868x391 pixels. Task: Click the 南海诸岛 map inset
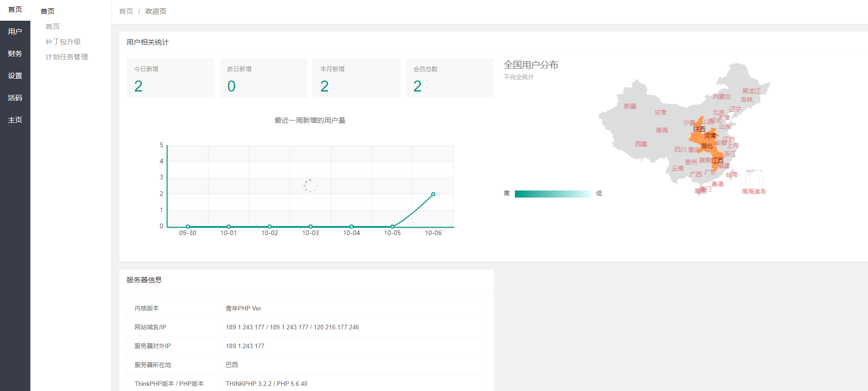754,179
